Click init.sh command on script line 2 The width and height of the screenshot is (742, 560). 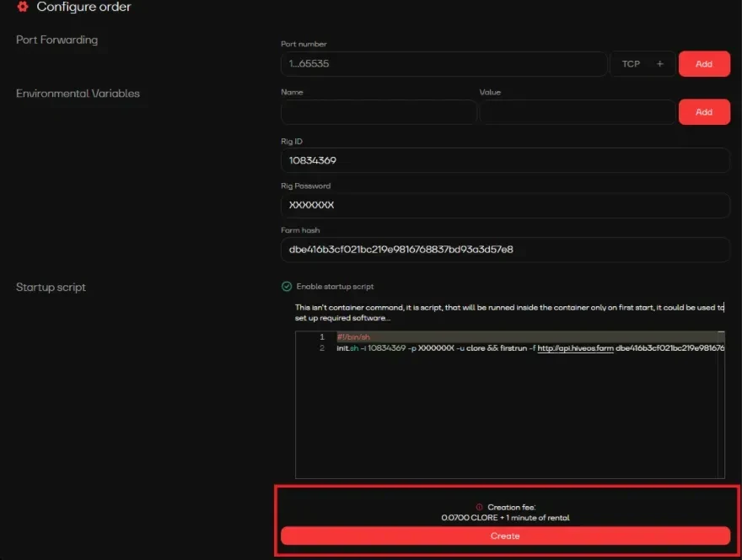(x=347, y=347)
